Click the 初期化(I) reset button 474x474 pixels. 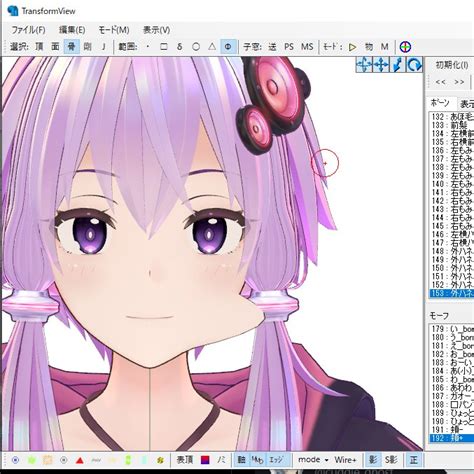pyautogui.click(x=452, y=65)
